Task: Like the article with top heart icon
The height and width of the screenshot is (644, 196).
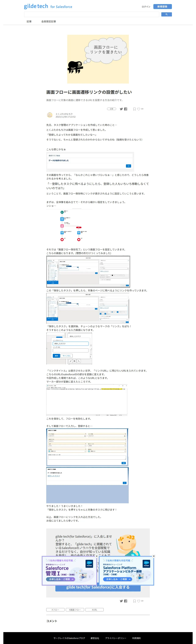Action: 139,109
